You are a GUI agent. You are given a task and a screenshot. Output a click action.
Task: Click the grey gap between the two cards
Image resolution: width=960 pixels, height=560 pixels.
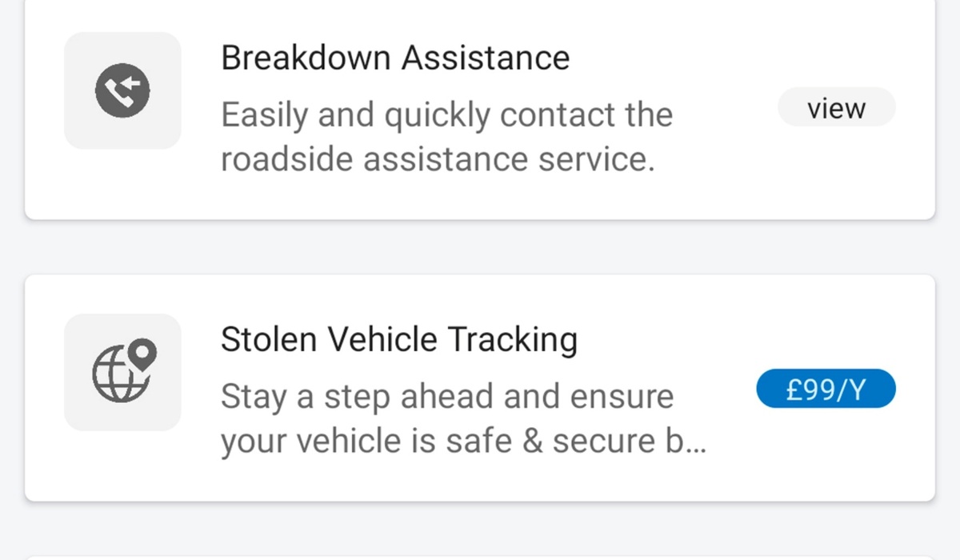pos(480,248)
